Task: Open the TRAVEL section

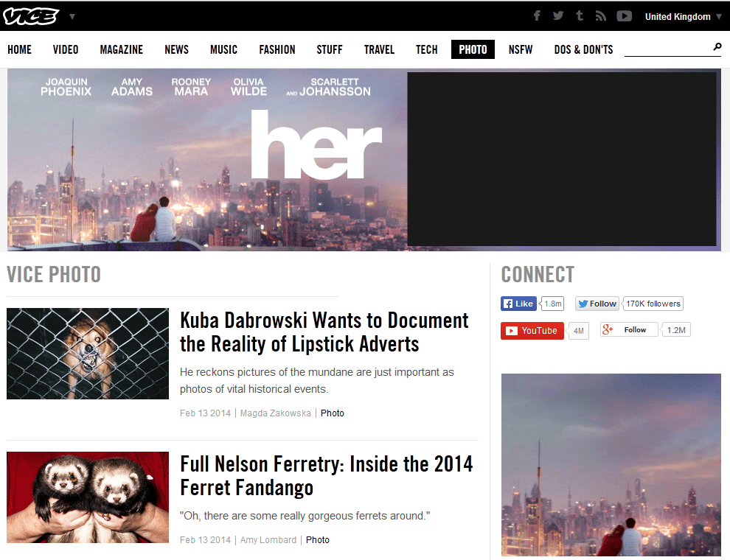Action: tap(379, 50)
